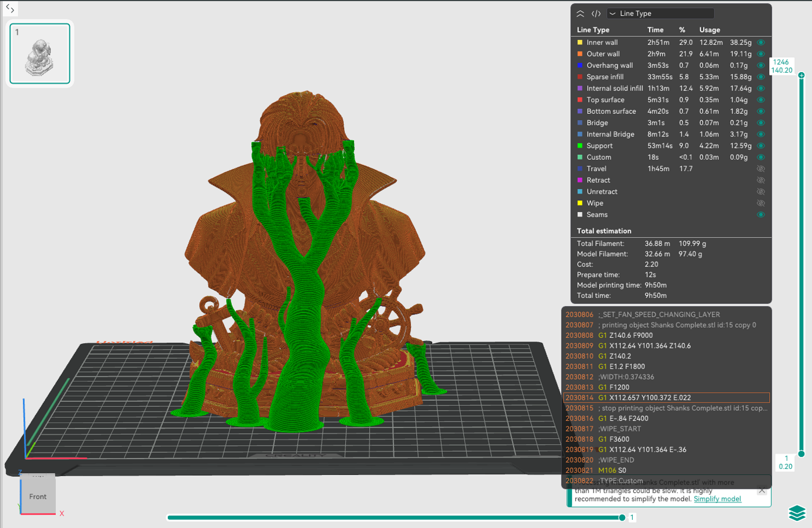Hide Bottom surface lines
The width and height of the screenshot is (812, 528).
761,111
